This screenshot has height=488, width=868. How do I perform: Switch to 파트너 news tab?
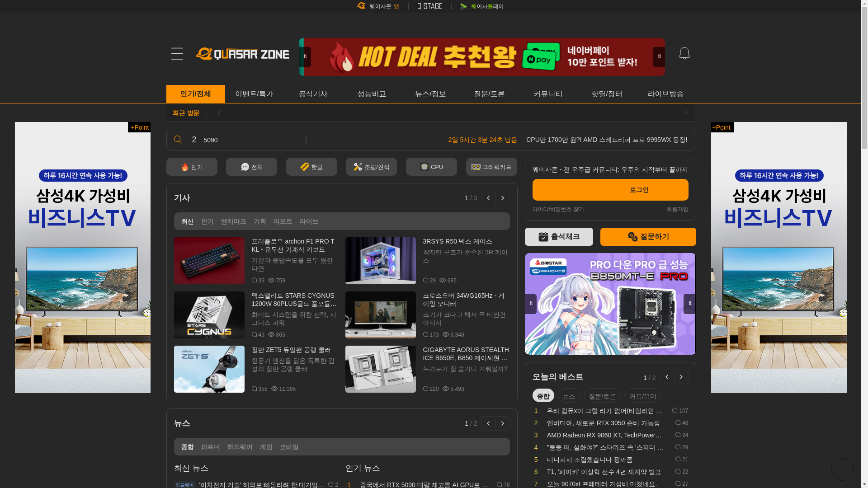210,447
